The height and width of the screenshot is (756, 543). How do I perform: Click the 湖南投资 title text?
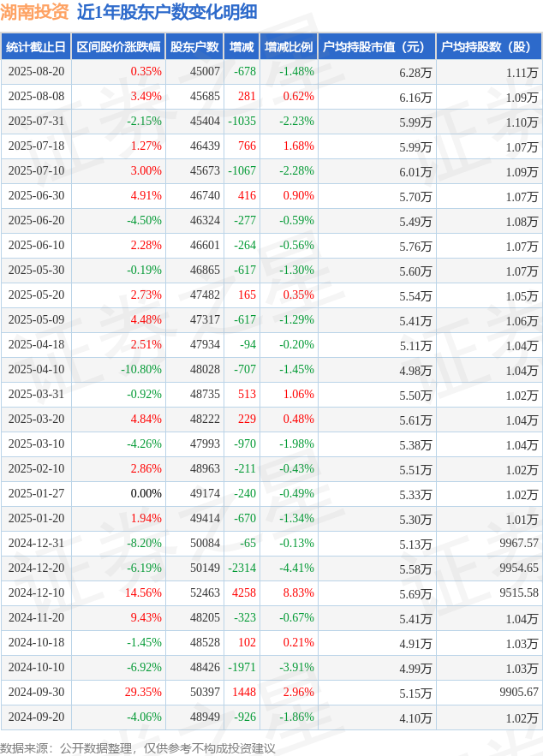coord(34,12)
